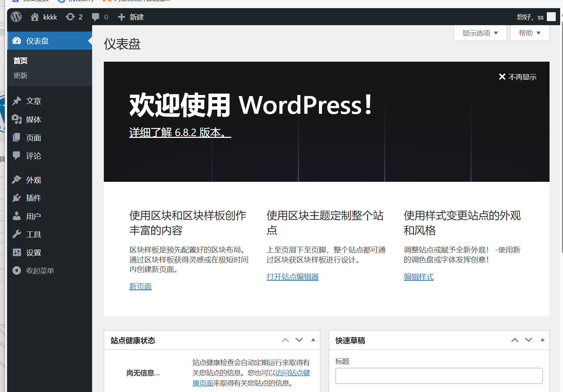Click the 工具 wrench icon
This screenshot has width=563, height=392.
coord(17,234)
